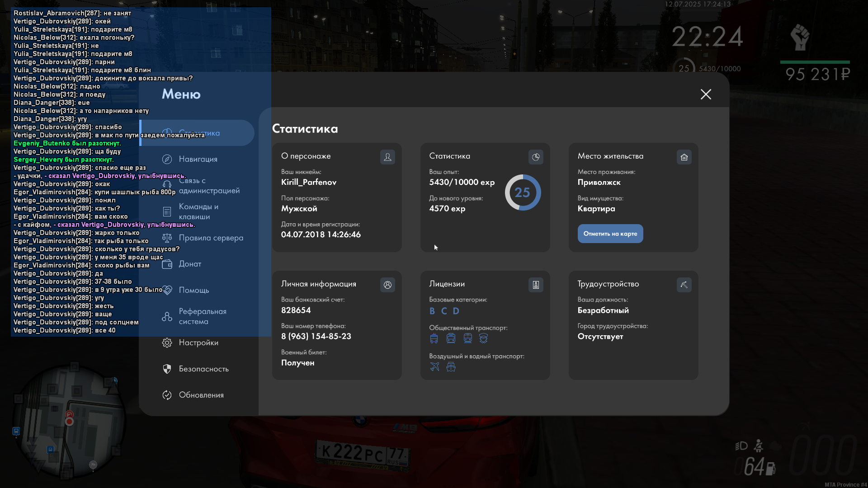Click the seatbelt indicator icon
The height and width of the screenshot is (488, 868).
tap(759, 446)
